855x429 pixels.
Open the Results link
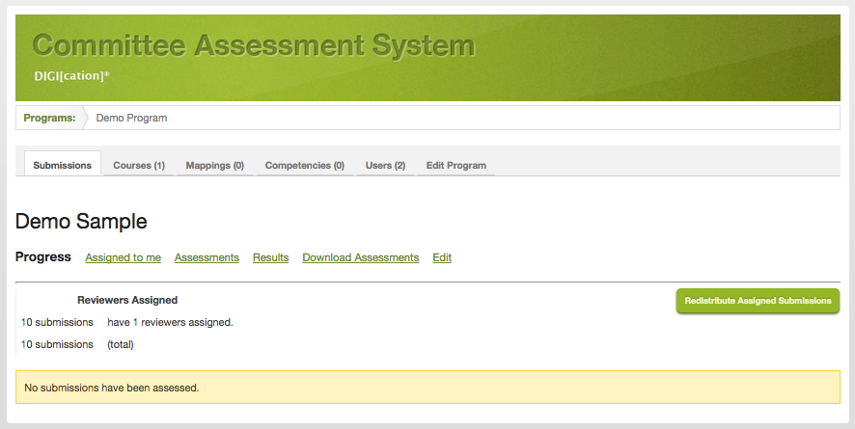coord(270,257)
